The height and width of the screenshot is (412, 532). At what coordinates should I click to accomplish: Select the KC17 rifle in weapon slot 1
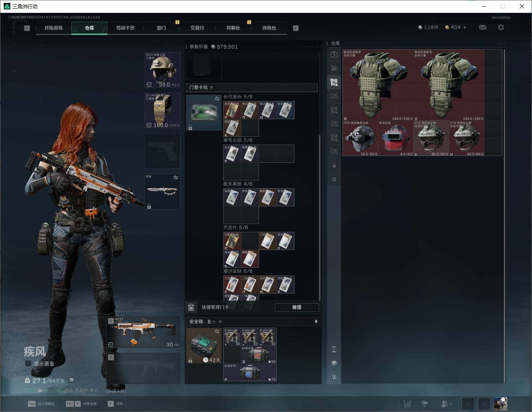tap(143, 333)
